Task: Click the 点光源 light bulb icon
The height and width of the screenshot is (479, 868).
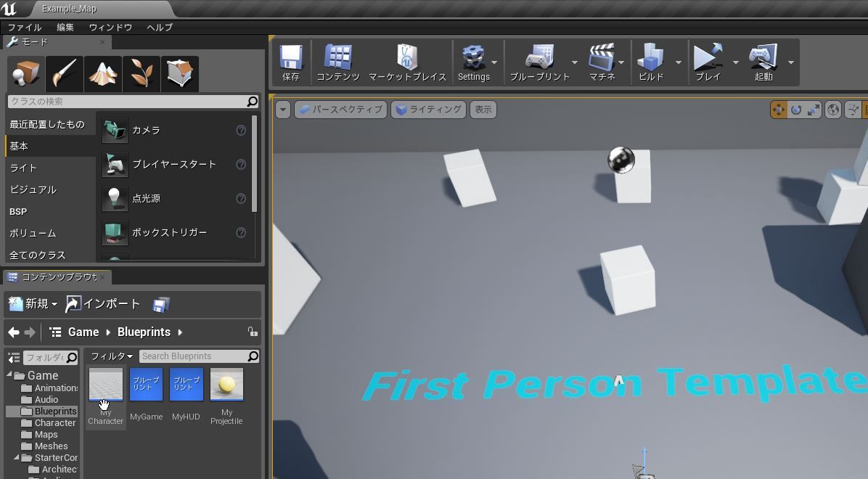Action: click(115, 198)
